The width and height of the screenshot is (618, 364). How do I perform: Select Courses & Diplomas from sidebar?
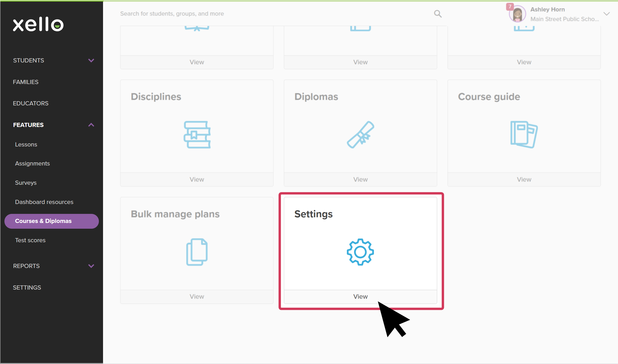tap(52, 221)
